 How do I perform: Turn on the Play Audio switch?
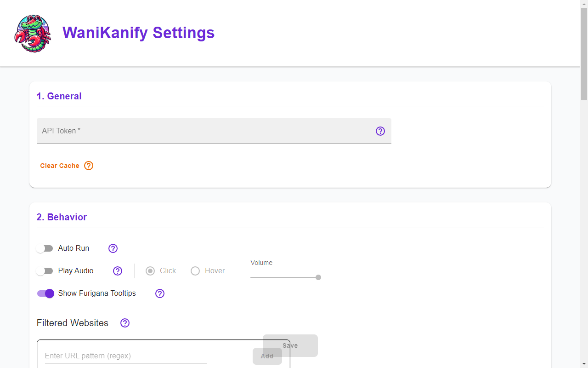point(45,271)
